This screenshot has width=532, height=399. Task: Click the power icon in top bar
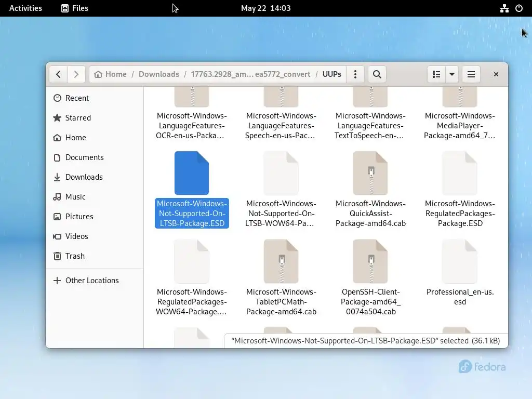519,8
